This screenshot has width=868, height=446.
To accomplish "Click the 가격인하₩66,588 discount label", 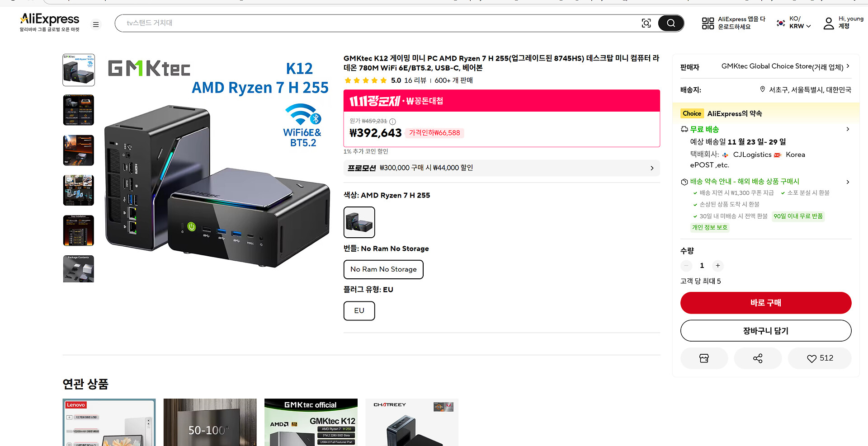I will coord(434,133).
